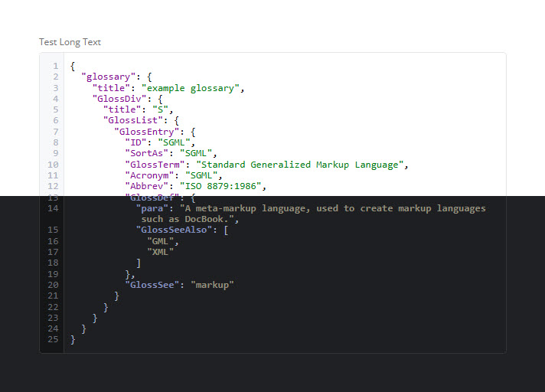Click line number 2 in the gutter
The image size is (545, 392).
pos(56,77)
